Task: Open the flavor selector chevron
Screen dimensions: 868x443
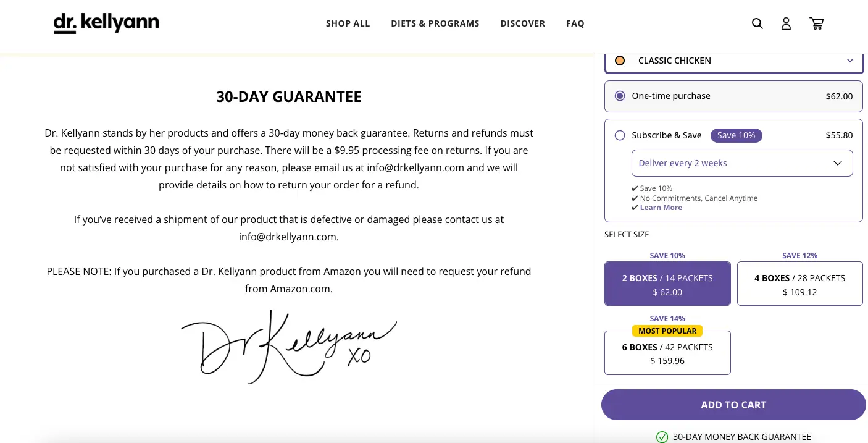Action: (x=850, y=61)
